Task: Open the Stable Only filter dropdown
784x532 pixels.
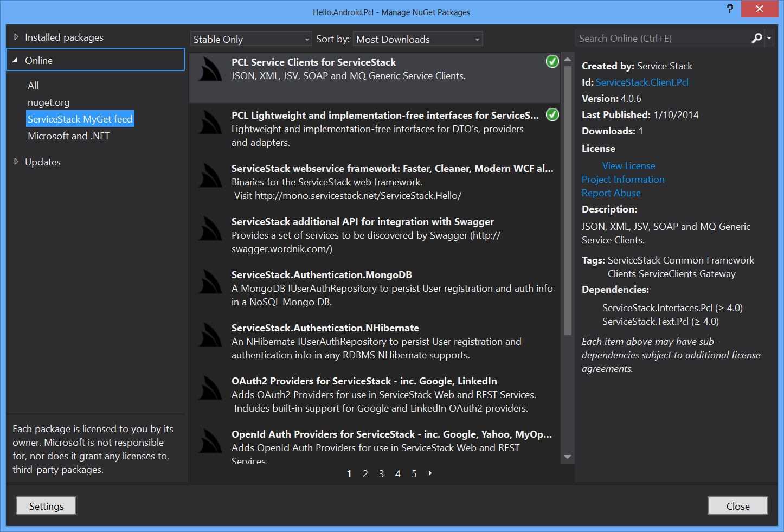Action: coord(251,39)
